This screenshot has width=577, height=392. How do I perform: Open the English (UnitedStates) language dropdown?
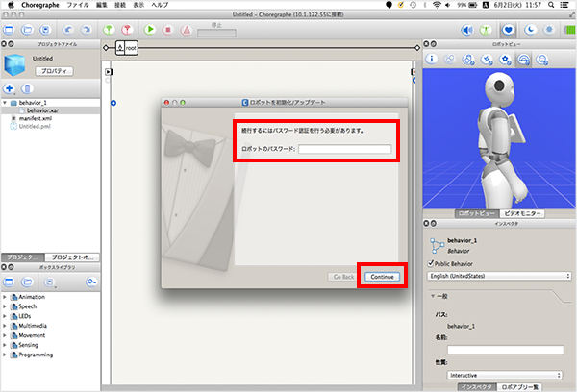[x=499, y=276]
